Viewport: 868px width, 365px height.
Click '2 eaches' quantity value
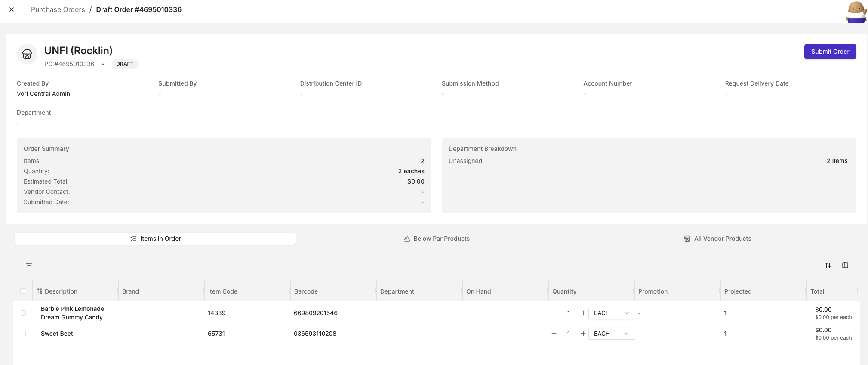point(411,171)
